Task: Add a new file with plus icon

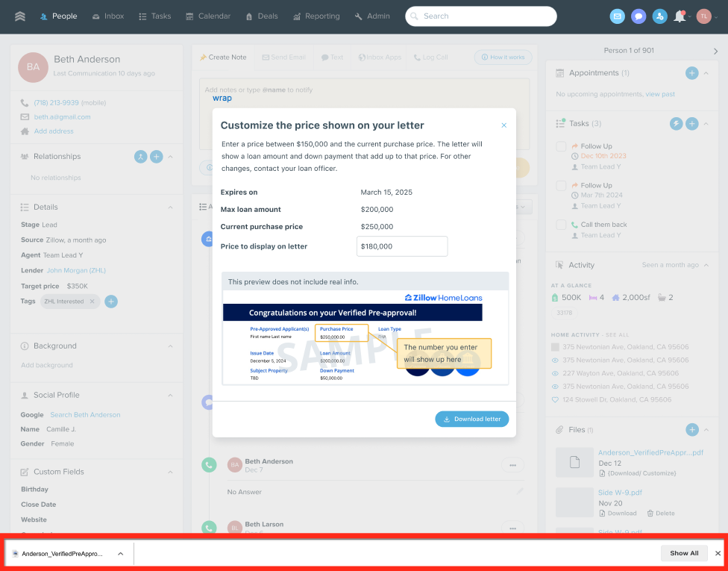Action: pyautogui.click(x=691, y=430)
